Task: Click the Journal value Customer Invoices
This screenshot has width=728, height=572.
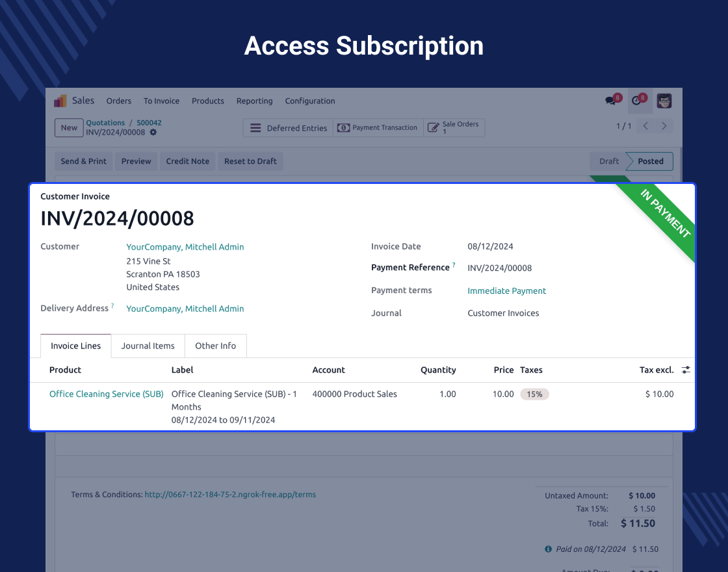Action: point(503,313)
